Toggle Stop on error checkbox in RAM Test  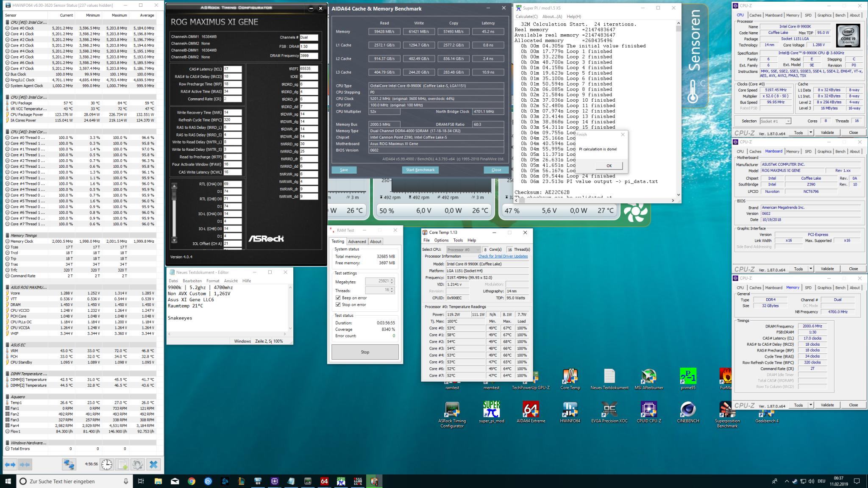(x=338, y=305)
